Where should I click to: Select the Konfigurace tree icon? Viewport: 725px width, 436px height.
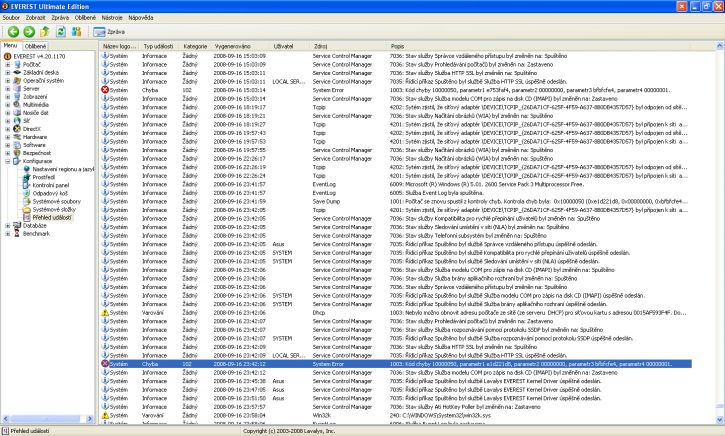[18, 161]
